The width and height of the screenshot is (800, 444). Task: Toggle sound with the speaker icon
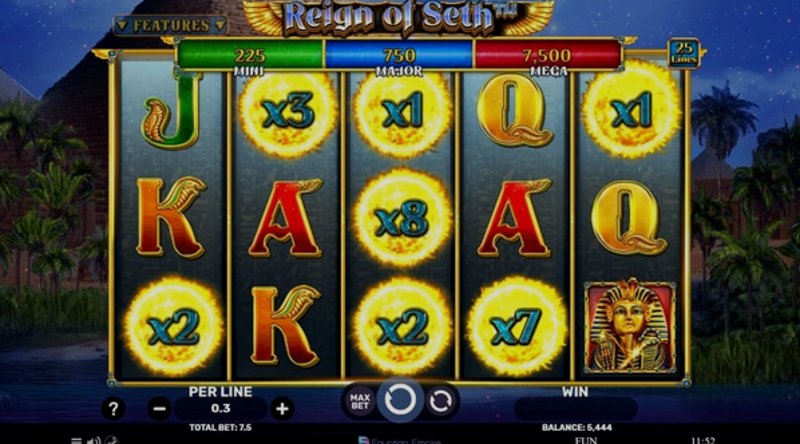coord(93,440)
